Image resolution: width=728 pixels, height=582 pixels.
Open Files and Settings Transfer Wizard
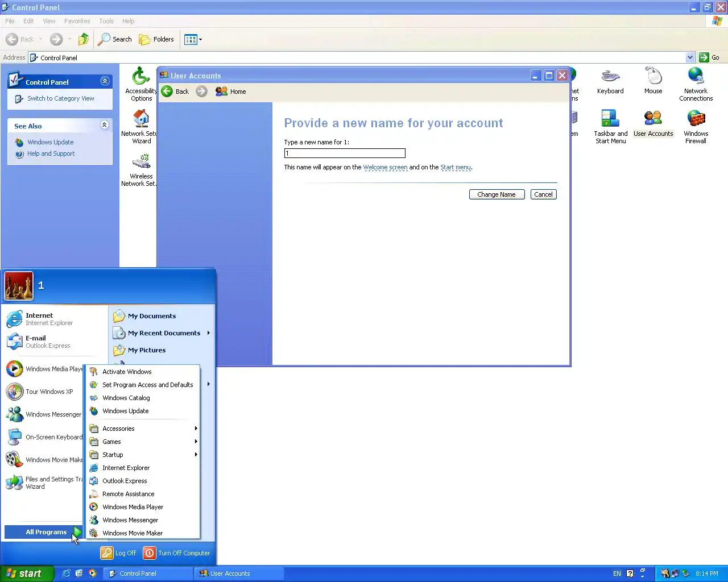(44, 483)
